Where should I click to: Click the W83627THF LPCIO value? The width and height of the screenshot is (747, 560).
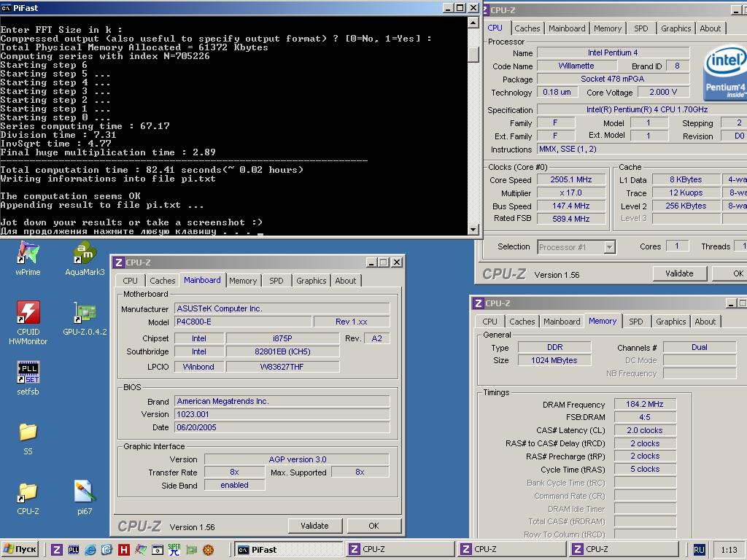(282, 367)
